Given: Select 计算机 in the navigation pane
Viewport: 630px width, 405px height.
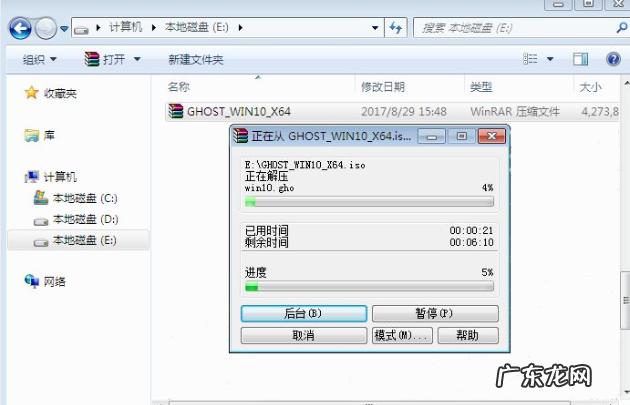Looking at the screenshot, I should click(60, 177).
